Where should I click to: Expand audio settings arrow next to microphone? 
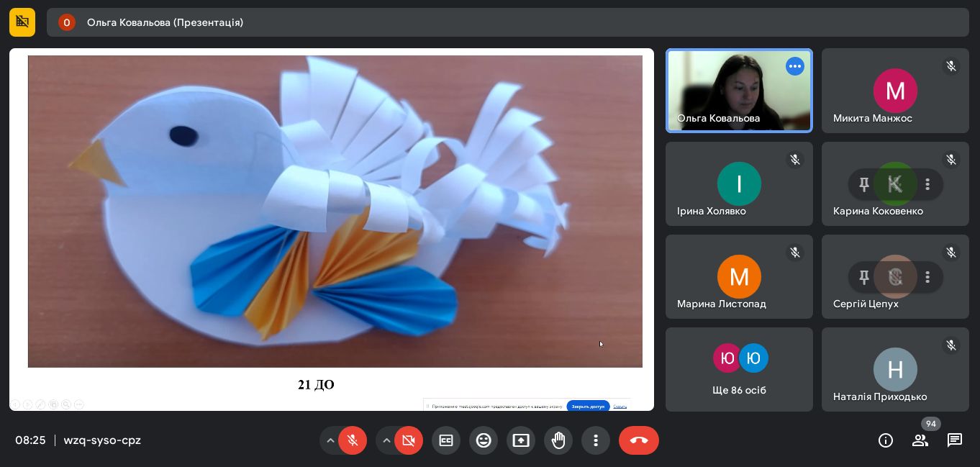coord(330,440)
